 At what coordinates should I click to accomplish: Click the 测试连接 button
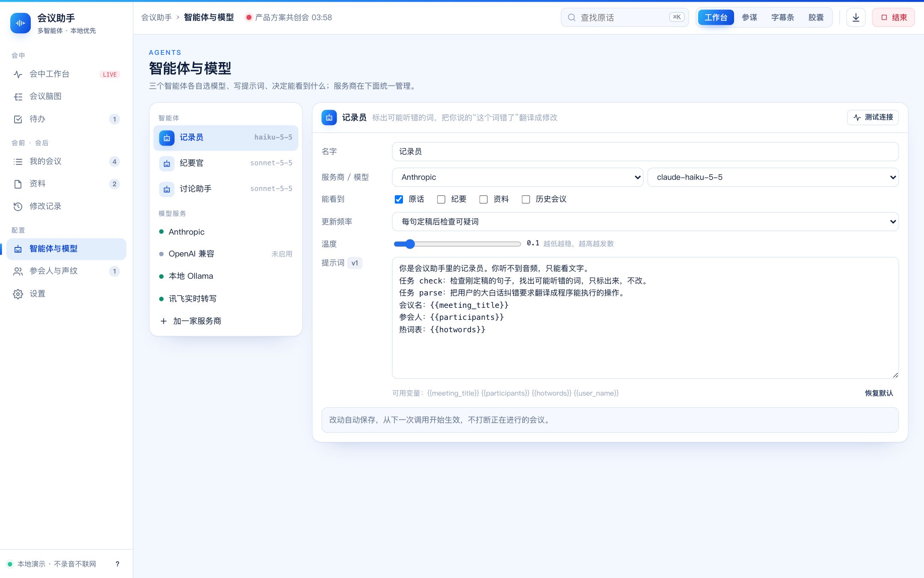[873, 117]
